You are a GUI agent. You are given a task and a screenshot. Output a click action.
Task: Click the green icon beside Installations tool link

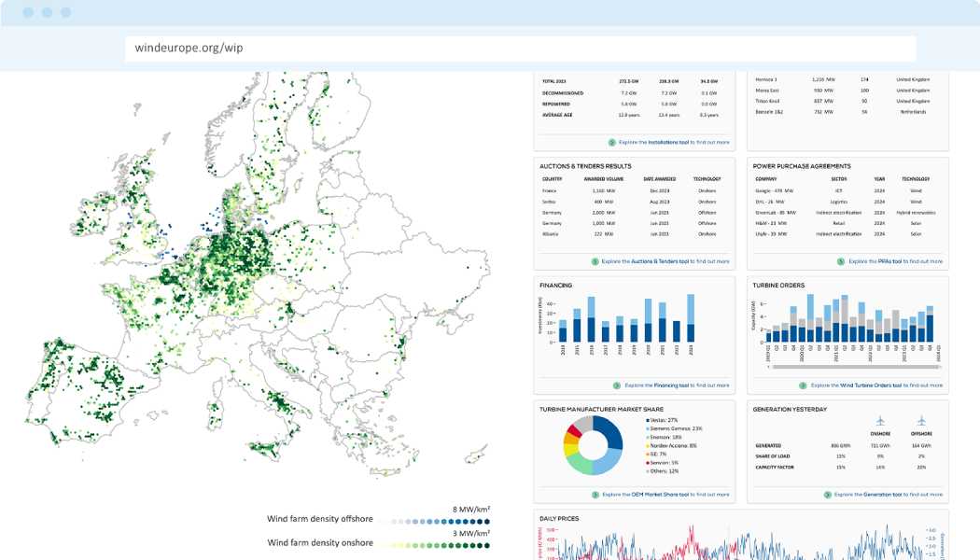click(x=612, y=143)
